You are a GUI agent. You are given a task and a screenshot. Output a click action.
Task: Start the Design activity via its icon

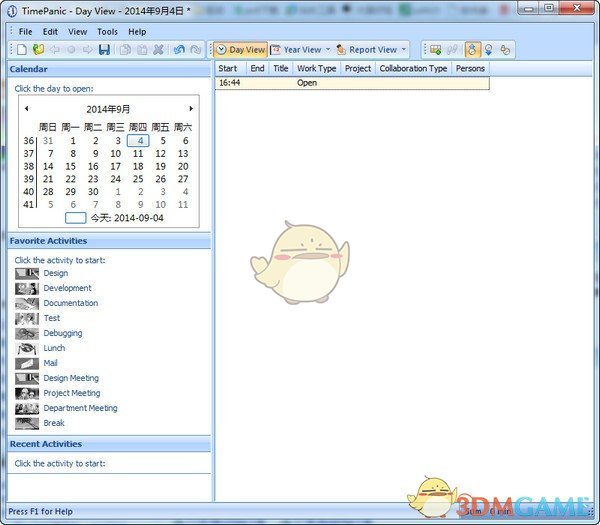26,273
